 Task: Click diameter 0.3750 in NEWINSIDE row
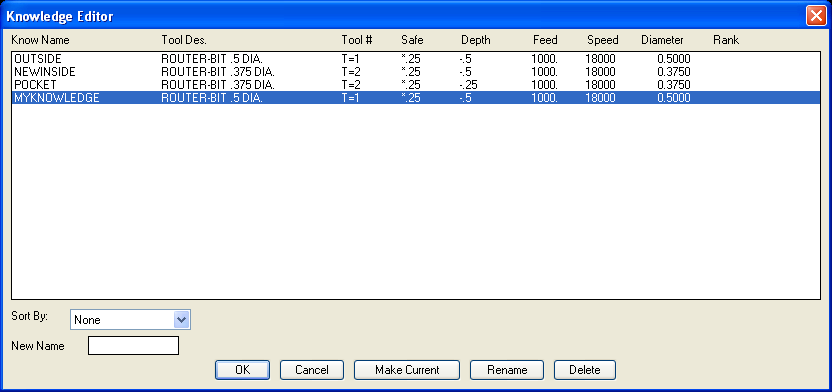click(673, 72)
